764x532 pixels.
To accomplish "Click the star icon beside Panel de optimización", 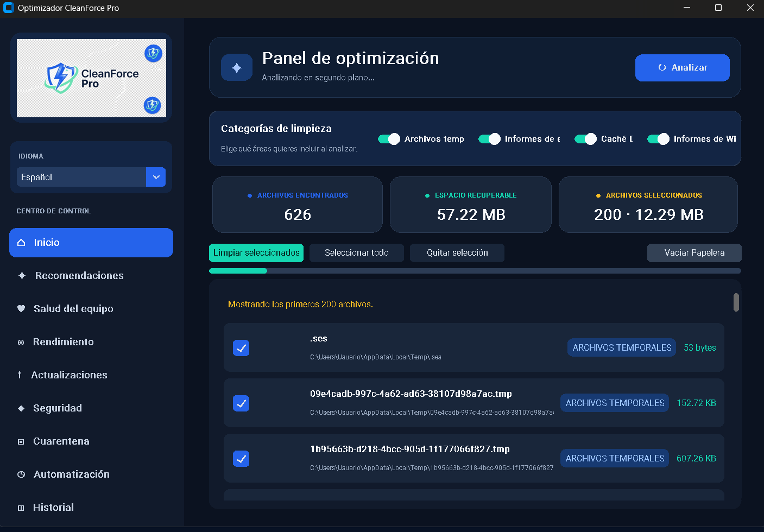I will click(x=237, y=68).
